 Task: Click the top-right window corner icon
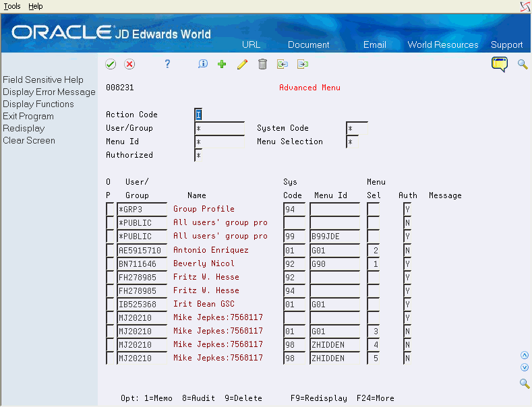tap(525, 7)
